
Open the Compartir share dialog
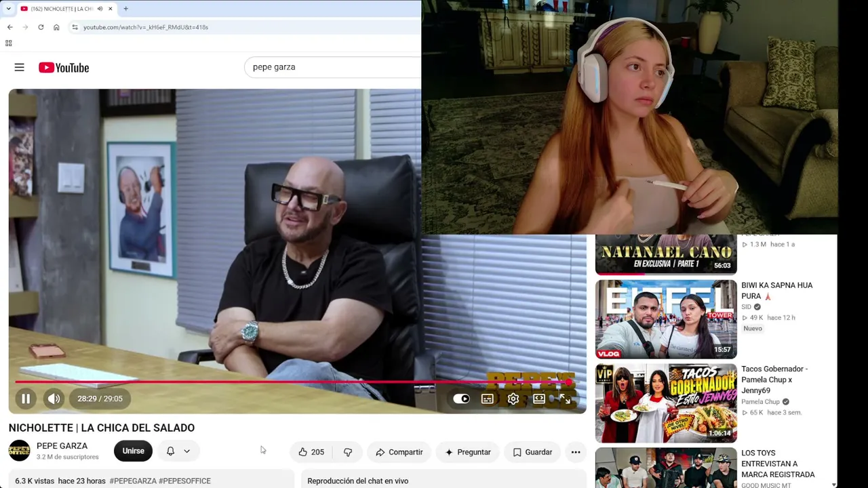tap(399, 452)
